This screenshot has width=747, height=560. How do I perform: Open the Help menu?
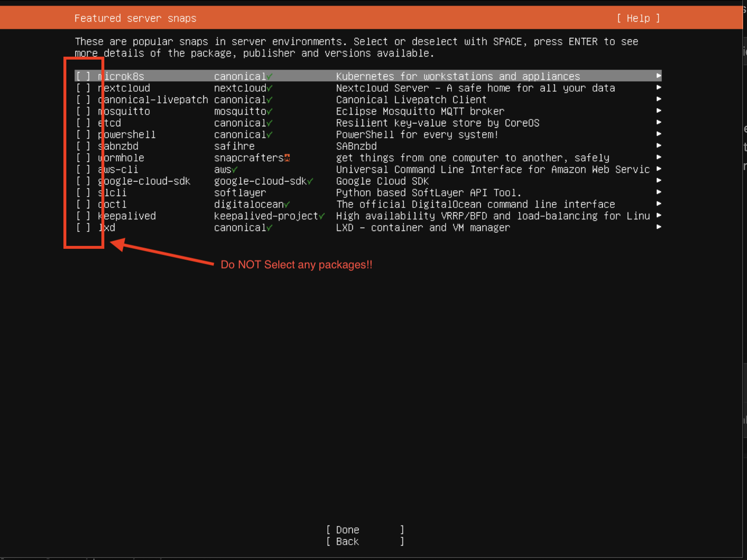tap(638, 18)
